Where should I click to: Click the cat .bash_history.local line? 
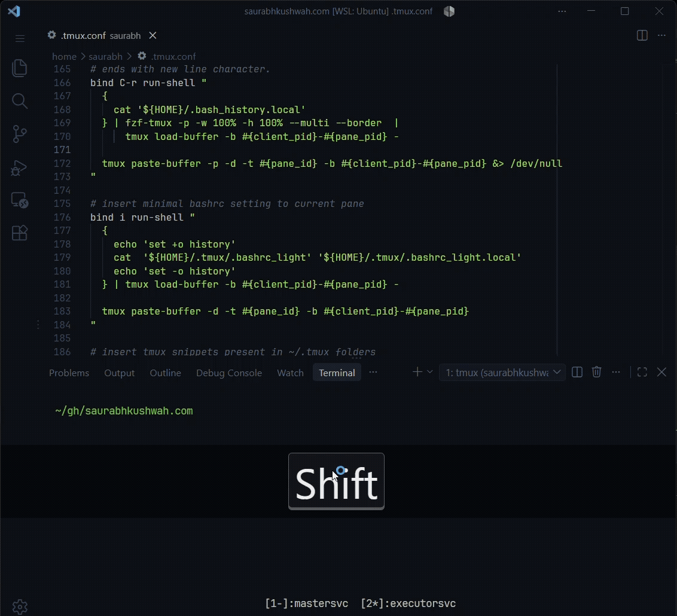209,109
